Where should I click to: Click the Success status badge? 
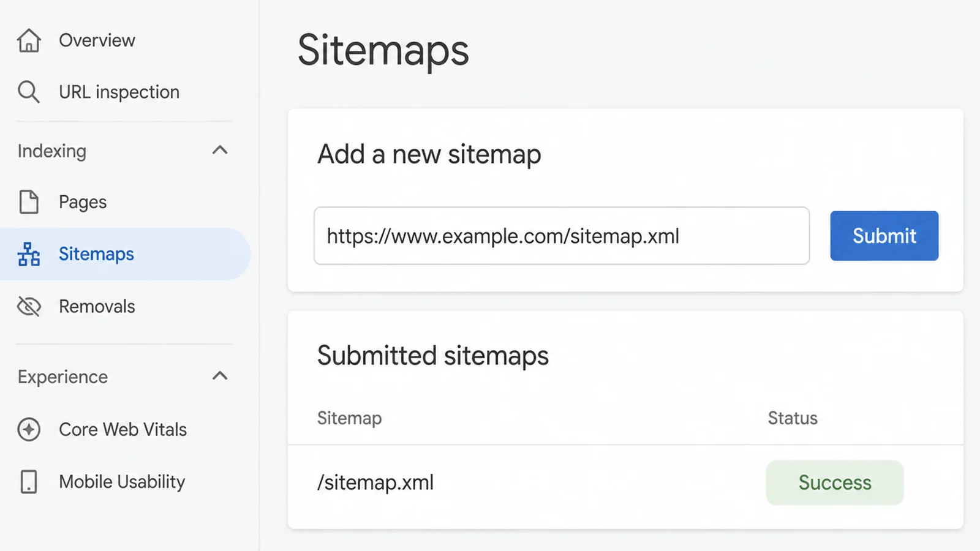835,482
